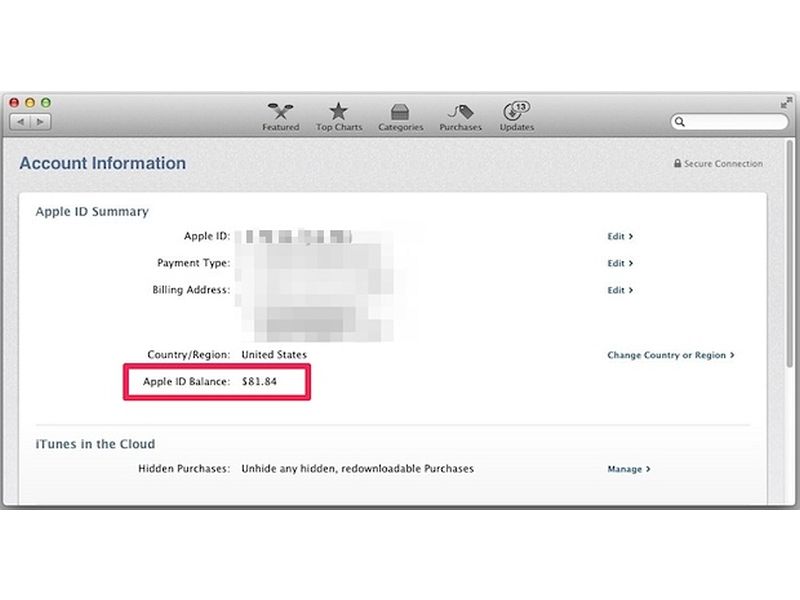This screenshot has height=600, width=800.
Task: Click the iTunes in the Cloud heading
Action: pos(95,444)
